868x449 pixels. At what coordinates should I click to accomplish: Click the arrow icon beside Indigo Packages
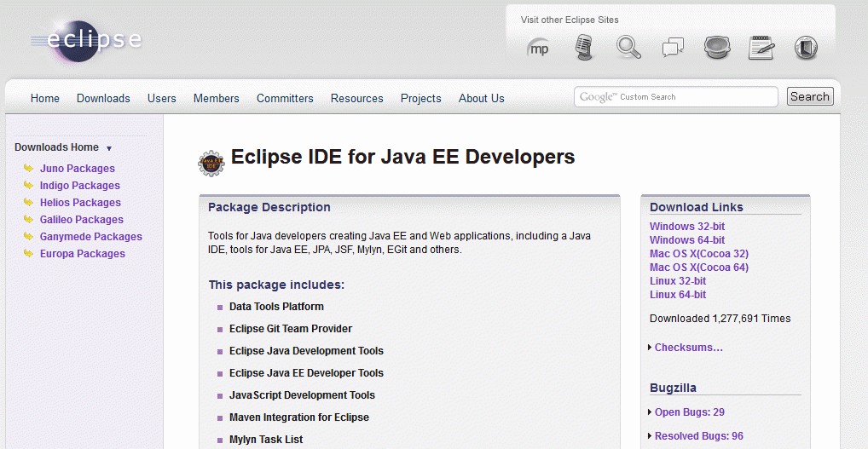28,185
